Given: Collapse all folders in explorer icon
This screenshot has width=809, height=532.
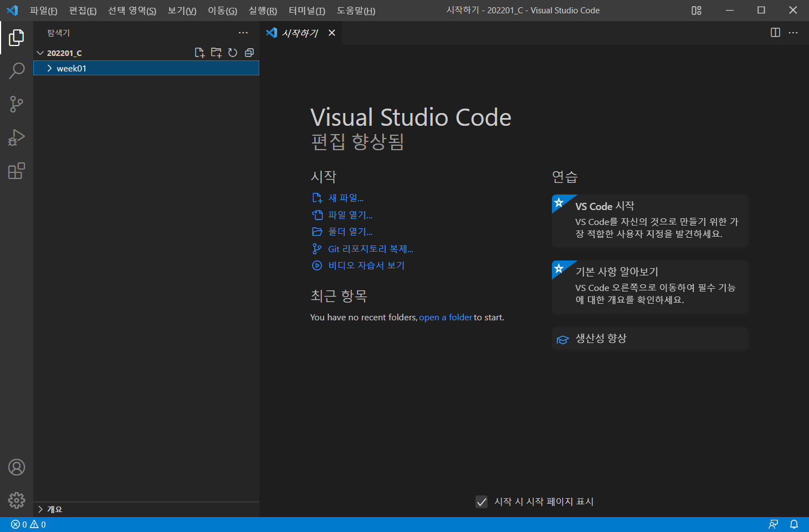Looking at the screenshot, I should (x=249, y=53).
